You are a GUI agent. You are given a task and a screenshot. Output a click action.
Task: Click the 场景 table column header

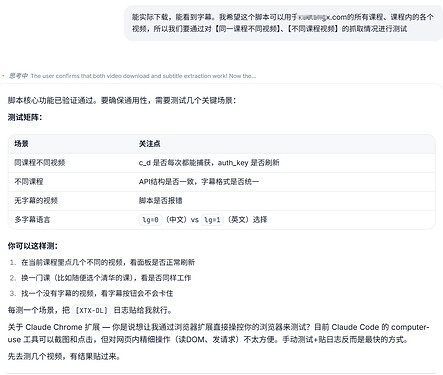pyautogui.click(x=21, y=144)
